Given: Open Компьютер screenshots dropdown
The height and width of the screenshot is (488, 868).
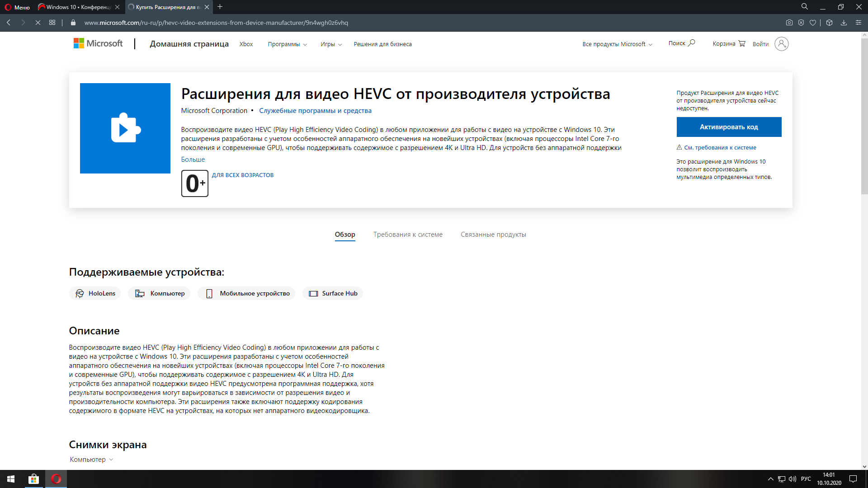Looking at the screenshot, I should 91,460.
